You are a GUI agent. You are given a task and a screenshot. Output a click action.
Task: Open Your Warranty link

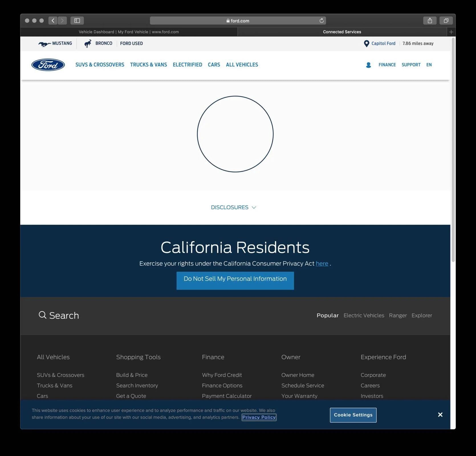tap(299, 396)
